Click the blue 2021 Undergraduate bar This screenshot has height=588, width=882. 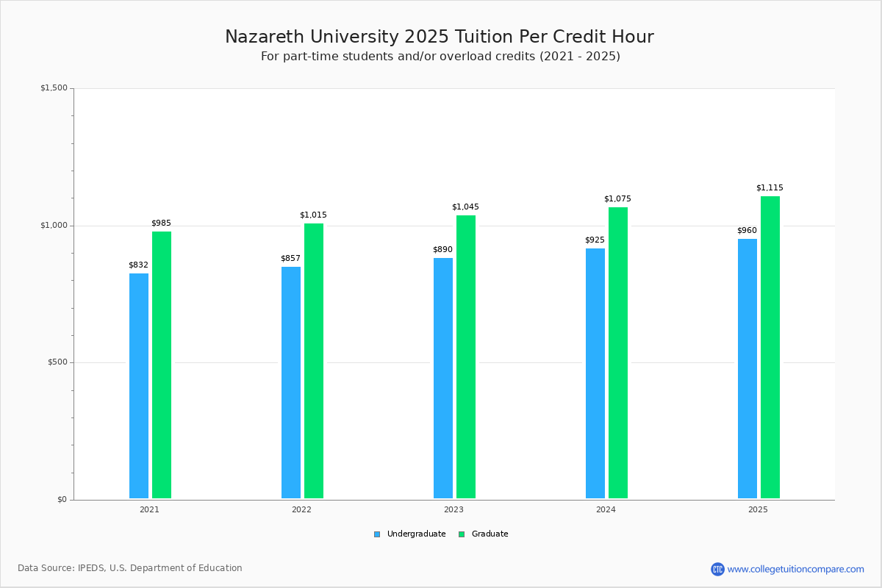138,382
